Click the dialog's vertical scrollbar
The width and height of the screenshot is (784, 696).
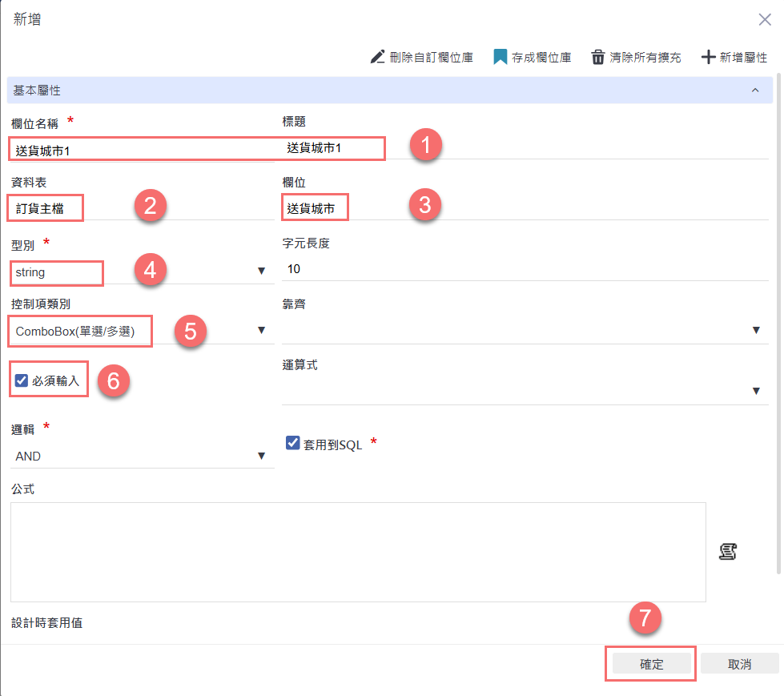click(x=779, y=320)
